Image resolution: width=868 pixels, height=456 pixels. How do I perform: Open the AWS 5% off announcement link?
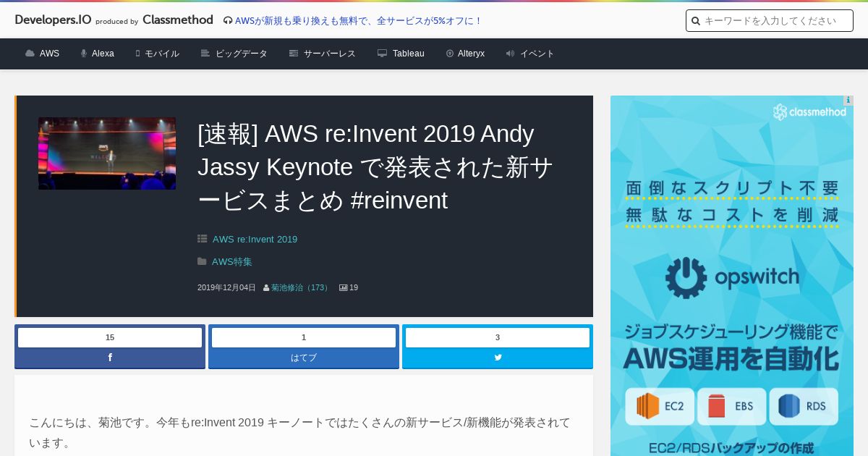coord(359,21)
